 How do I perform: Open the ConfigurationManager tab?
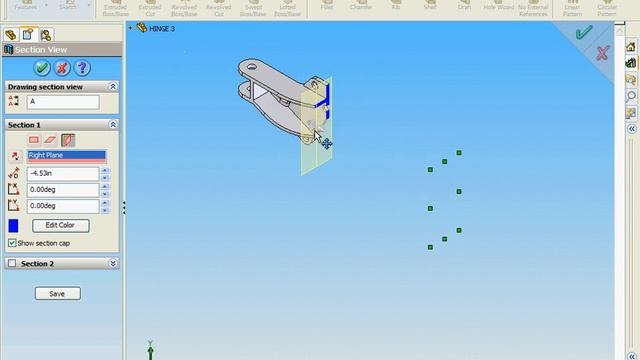pos(46,35)
